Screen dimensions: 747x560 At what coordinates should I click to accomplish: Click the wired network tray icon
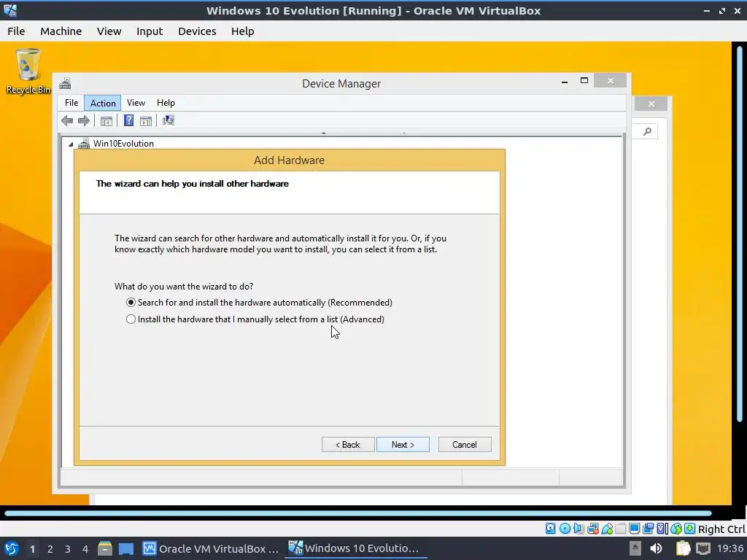703,548
